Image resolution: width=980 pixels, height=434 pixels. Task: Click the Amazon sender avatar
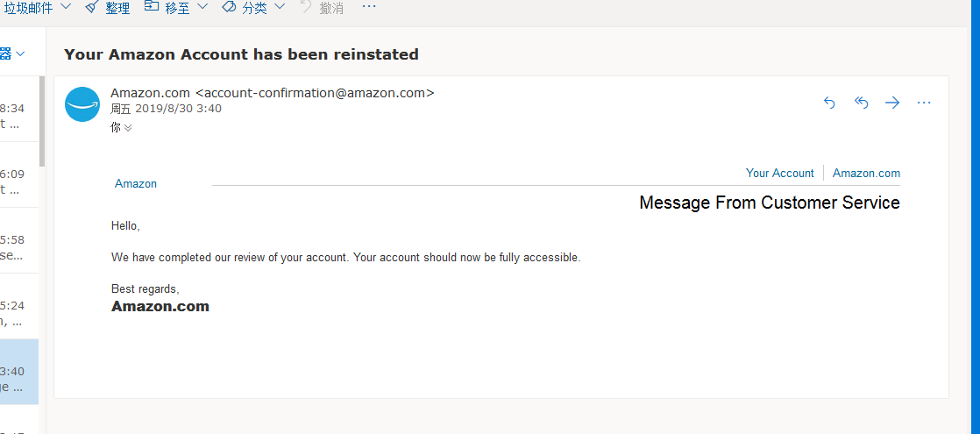pos(82,104)
